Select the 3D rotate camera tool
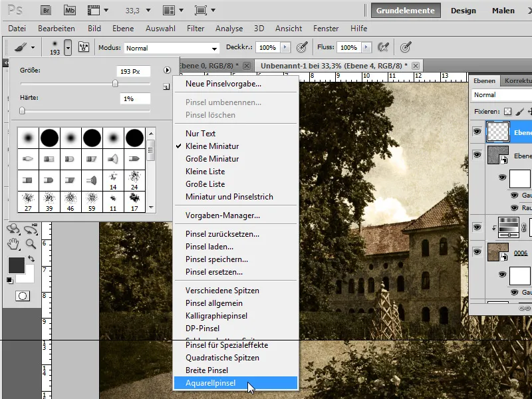This screenshot has width=532, height=399. pos(31,229)
